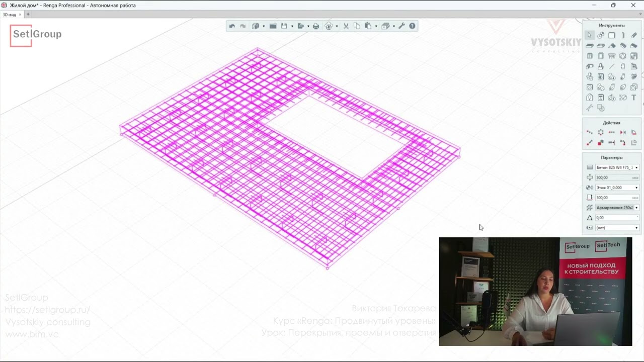The width and height of the screenshot is (644, 362).
Task: Open Help question mark icon
Action: click(412, 26)
